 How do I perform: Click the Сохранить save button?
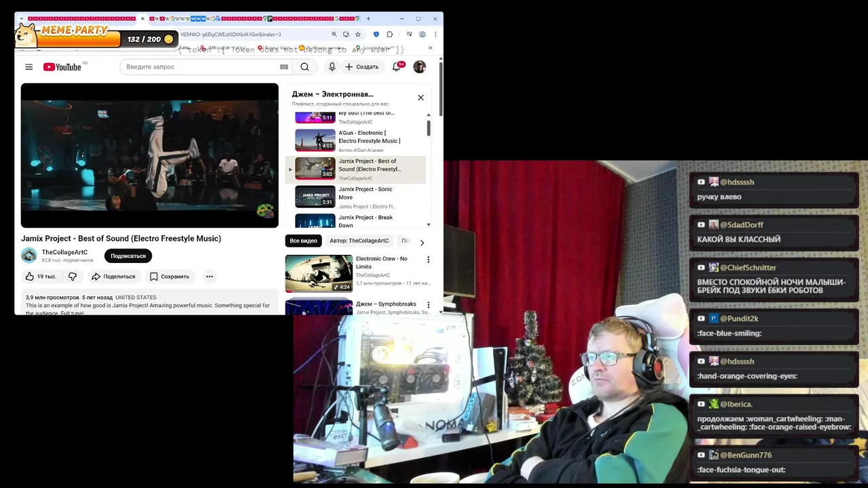click(x=170, y=277)
